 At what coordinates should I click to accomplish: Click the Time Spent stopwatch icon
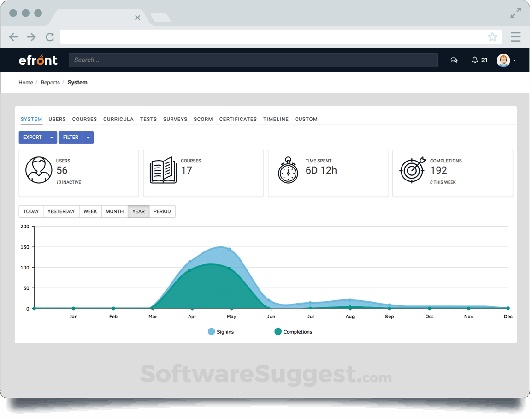pyautogui.click(x=288, y=170)
